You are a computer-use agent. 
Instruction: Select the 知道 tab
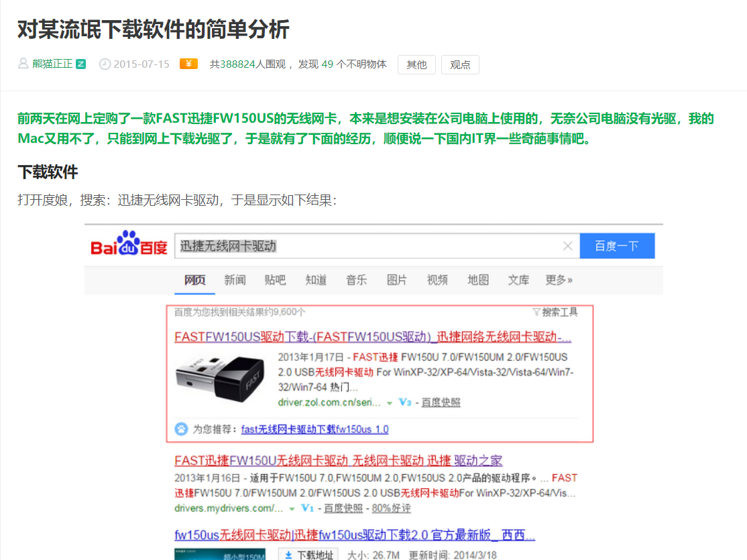(316, 280)
